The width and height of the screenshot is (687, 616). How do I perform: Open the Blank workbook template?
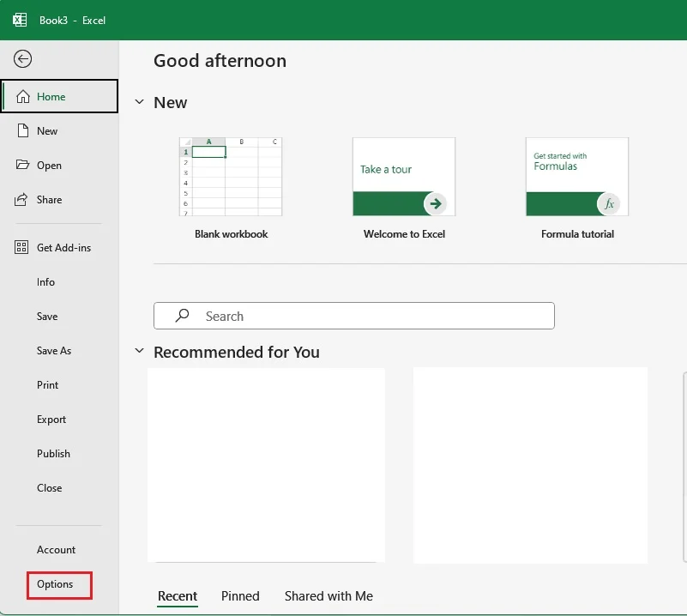point(231,177)
